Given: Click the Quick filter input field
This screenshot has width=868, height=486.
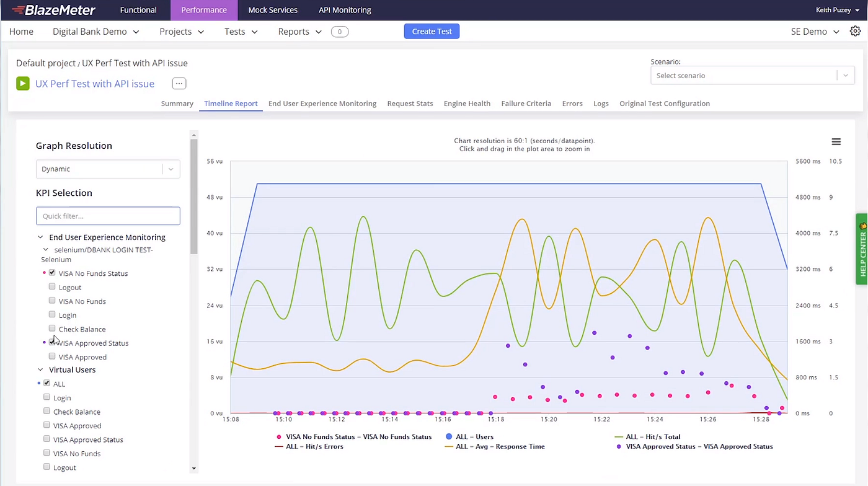Looking at the screenshot, I should 108,216.
